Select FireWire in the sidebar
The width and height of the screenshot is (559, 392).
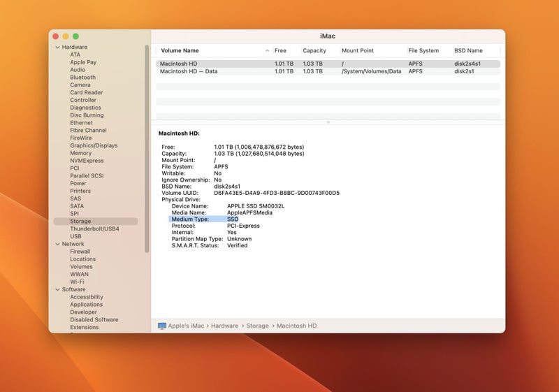tap(80, 138)
